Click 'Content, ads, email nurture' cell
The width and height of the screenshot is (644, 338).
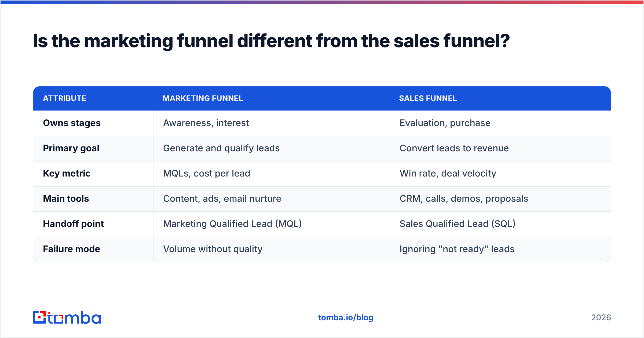(x=271, y=199)
